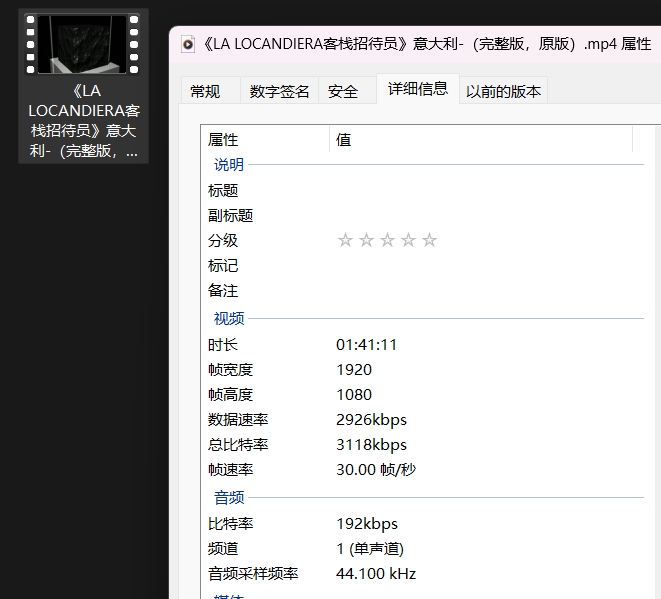Click the 频道 property label
This screenshot has height=599, width=661.
coord(223,549)
